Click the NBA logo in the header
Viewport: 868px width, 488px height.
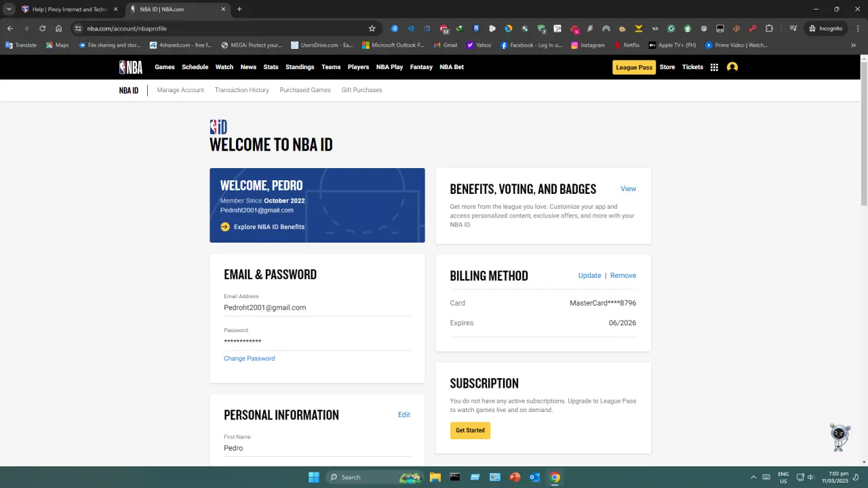131,67
